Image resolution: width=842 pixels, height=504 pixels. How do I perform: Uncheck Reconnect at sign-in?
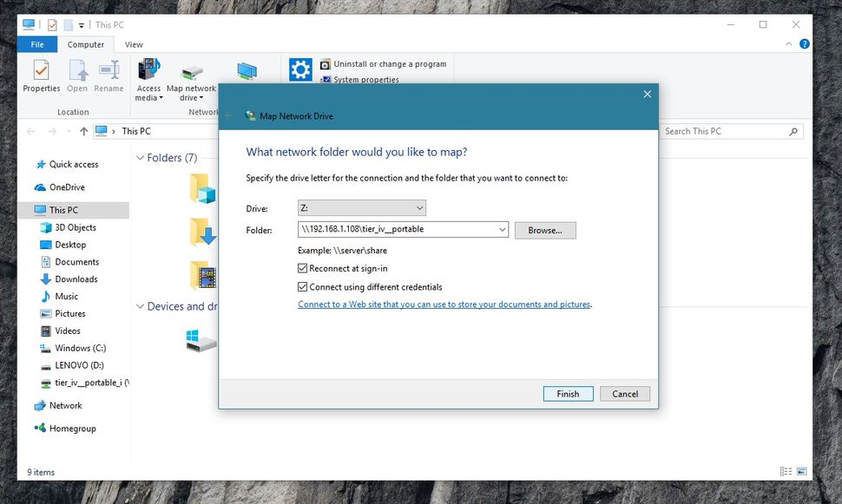pos(303,269)
